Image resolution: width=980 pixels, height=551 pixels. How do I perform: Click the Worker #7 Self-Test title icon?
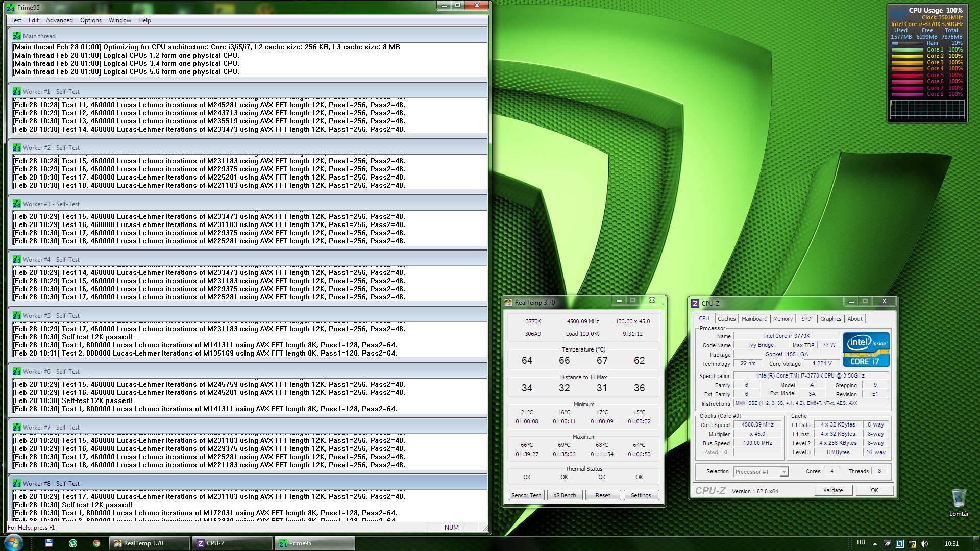click(x=17, y=427)
